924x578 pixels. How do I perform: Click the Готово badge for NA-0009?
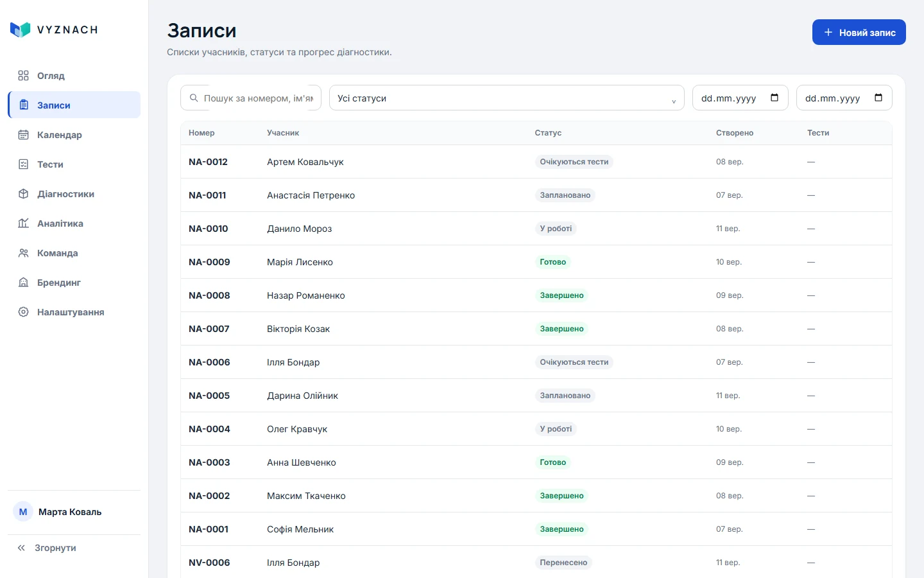pyautogui.click(x=553, y=262)
